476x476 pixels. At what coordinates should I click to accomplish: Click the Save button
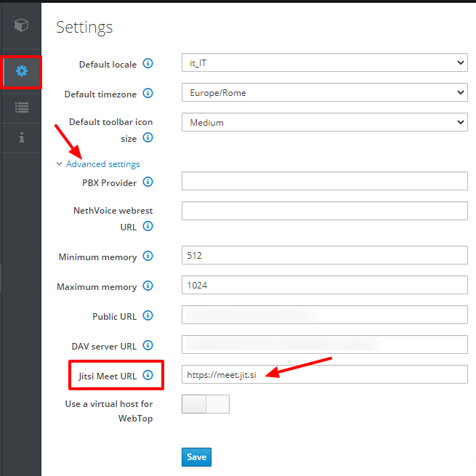coord(196,457)
